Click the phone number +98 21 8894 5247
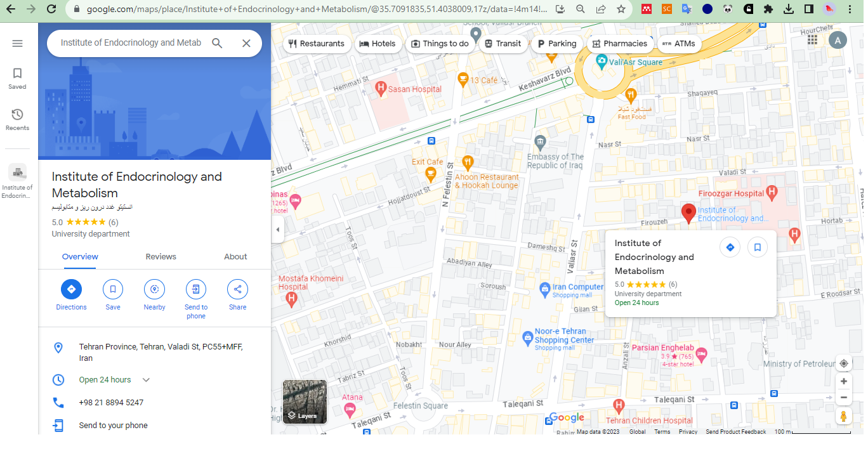Screen dimensions: 868x463 [x=111, y=403]
